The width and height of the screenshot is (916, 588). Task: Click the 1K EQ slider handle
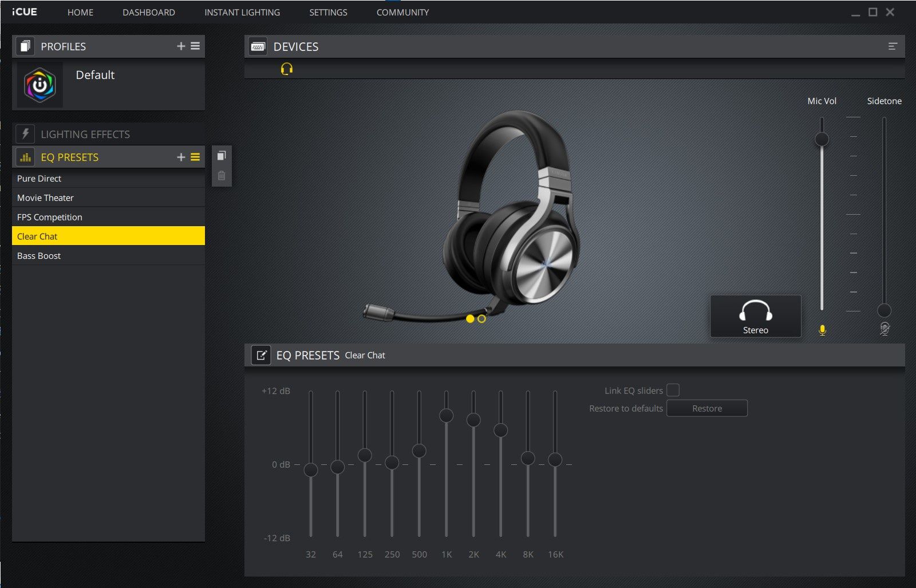(446, 415)
